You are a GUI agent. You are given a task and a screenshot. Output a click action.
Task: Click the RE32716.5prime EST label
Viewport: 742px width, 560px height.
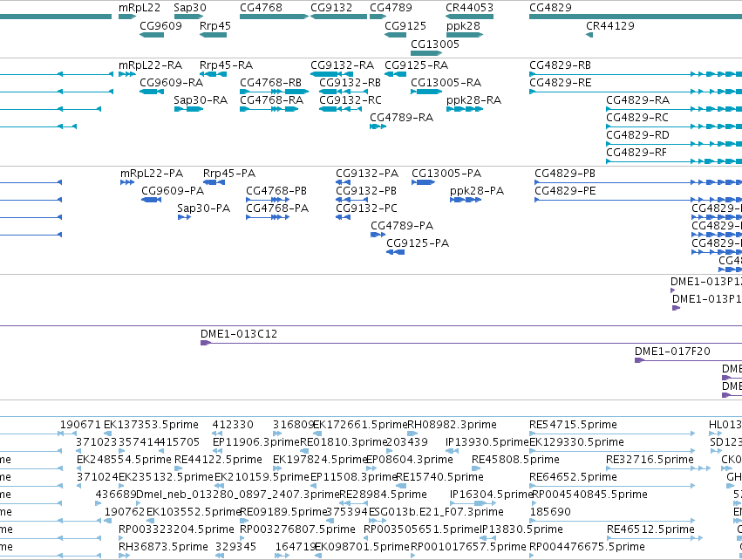650,460
